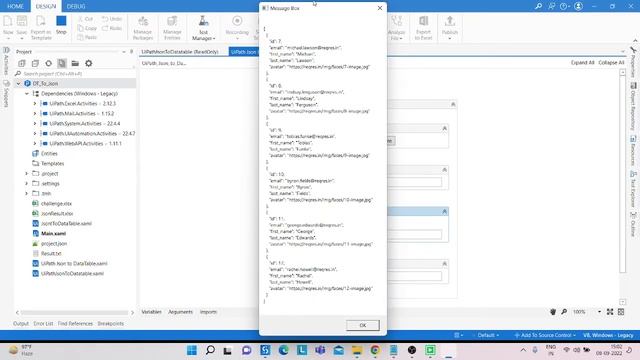The image size is (640, 360).
Task: Expand UiPath.Mail.Activities dependency
Action: (35, 113)
